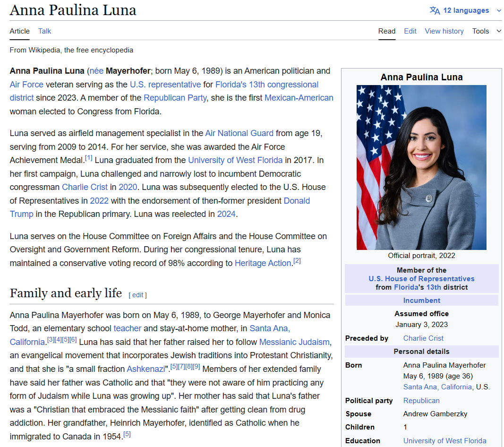Jump to citation [1]
Screen dimensions: 504x447
coord(88,158)
